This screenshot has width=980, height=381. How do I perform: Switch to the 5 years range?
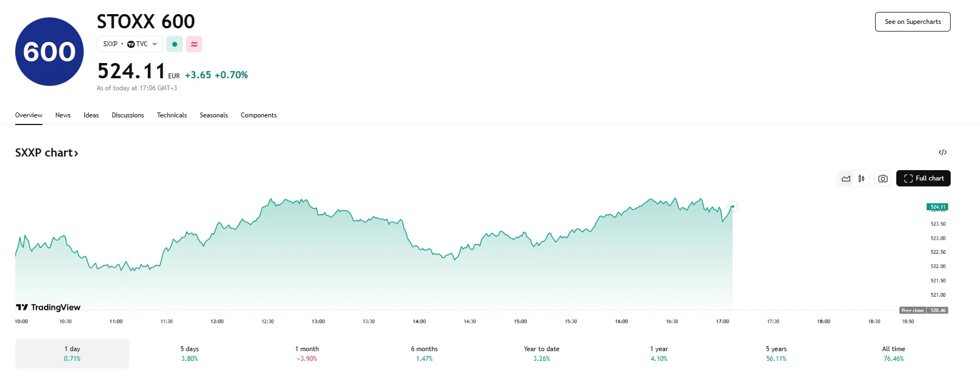776,353
